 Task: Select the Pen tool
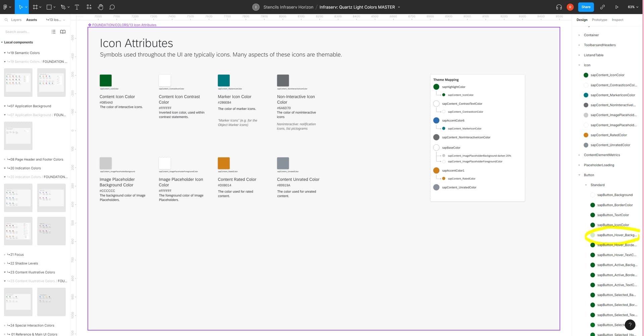[63, 7]
